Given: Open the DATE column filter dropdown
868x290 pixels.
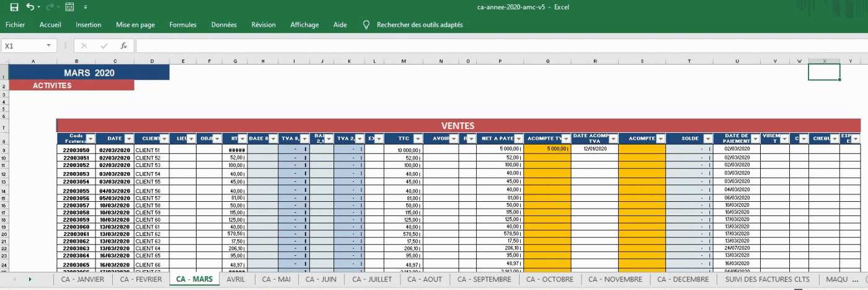Looking at the screenshot, I should point(129,138).
